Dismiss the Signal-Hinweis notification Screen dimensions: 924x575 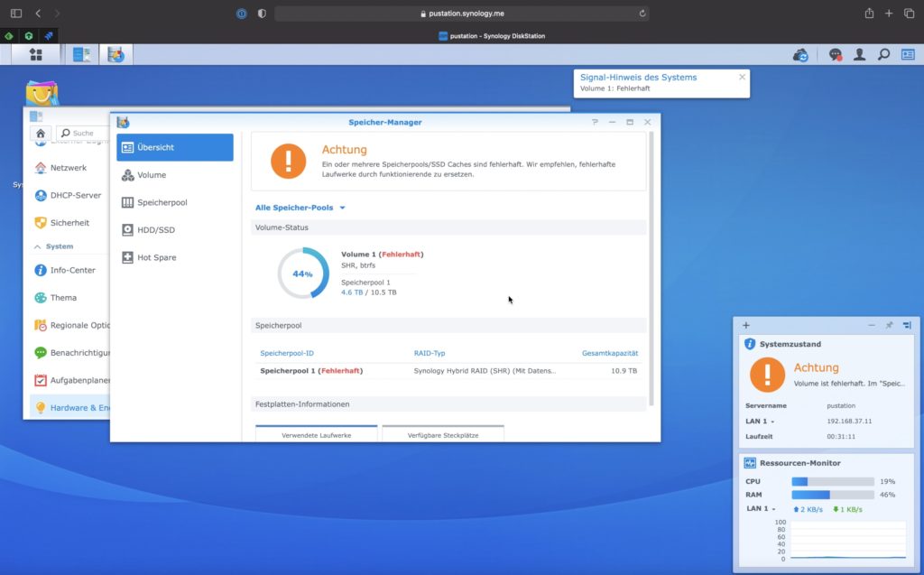tap(742, 77)
